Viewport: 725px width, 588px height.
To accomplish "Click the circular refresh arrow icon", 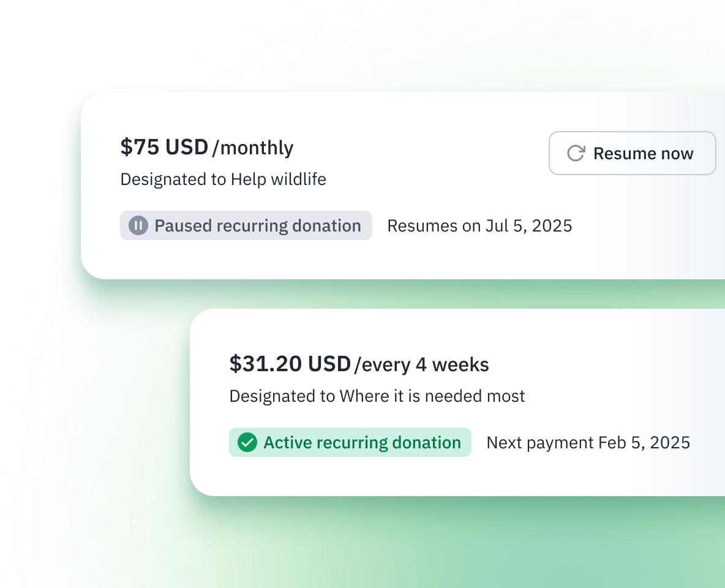I will tap(576, 153).
